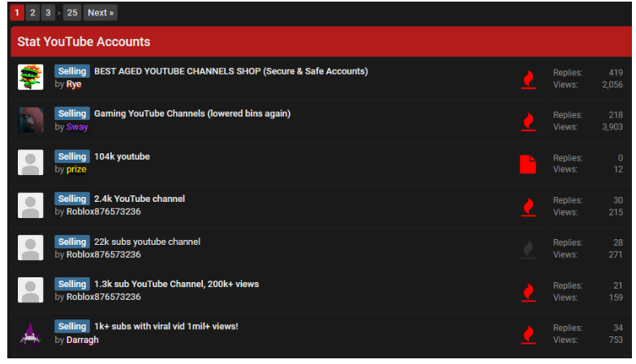Click the red document icon on the 104k youtube thread
636x364 pixels.
527,164
